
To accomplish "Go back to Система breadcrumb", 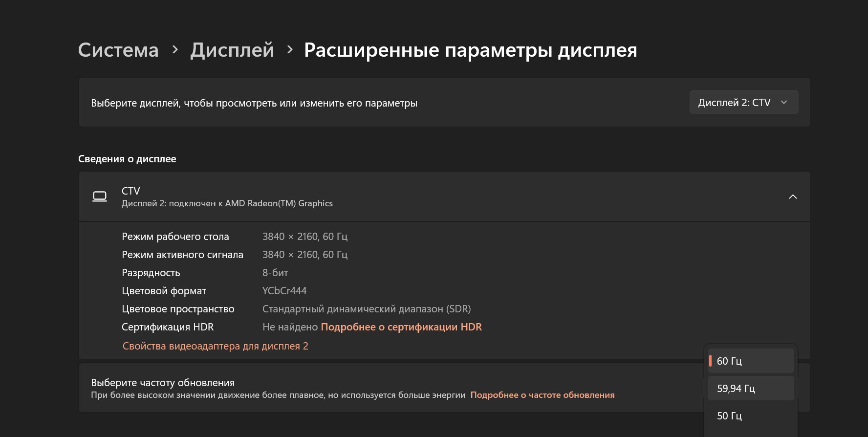I will 118,50.
